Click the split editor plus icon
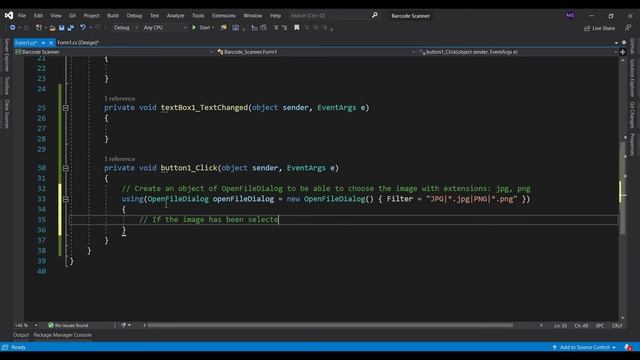The image size is (640, 360). 622,52
